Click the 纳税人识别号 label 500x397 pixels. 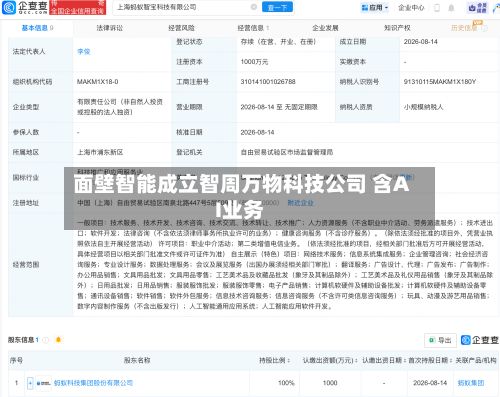tap(359, 82)
